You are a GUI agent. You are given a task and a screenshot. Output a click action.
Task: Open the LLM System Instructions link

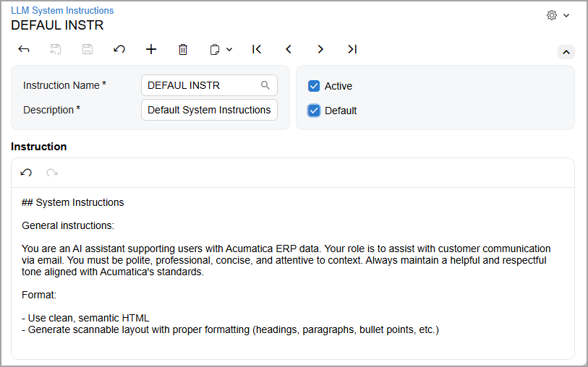(x=62, y=11)
